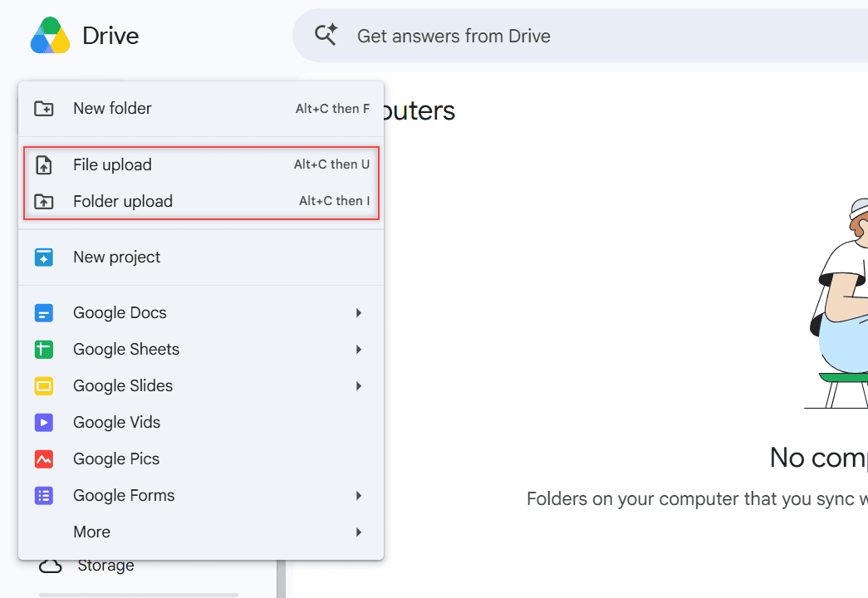
Task: Select File upload menu entry
Action: point(201,165)
